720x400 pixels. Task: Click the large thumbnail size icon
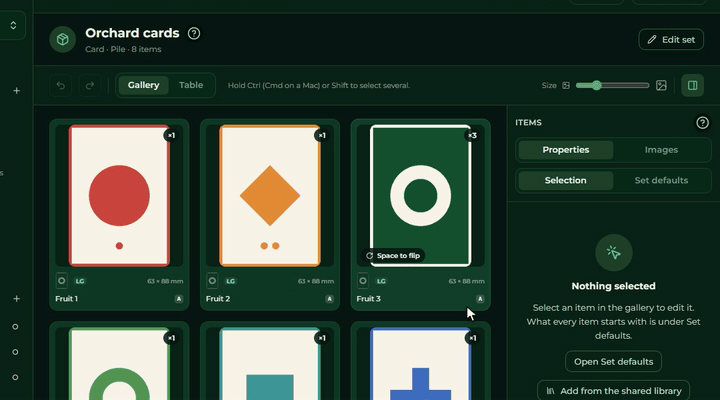pyautogui.click(x=661, y=85)
